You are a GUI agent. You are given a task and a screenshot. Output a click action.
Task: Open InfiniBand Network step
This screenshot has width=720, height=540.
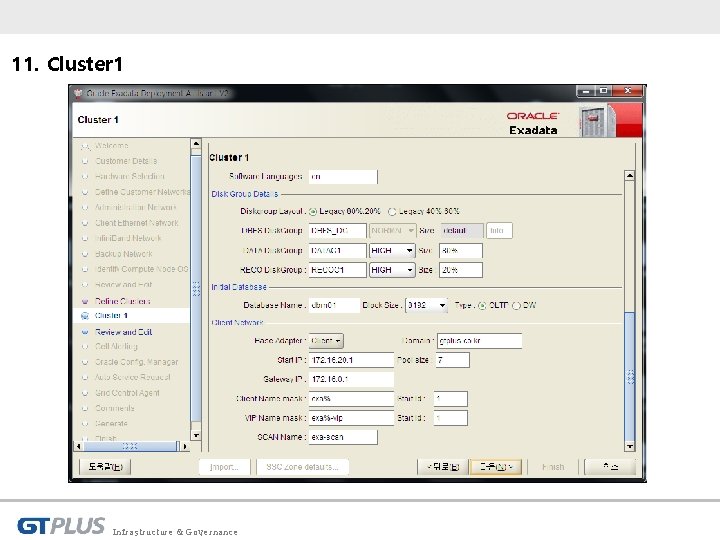128,238
